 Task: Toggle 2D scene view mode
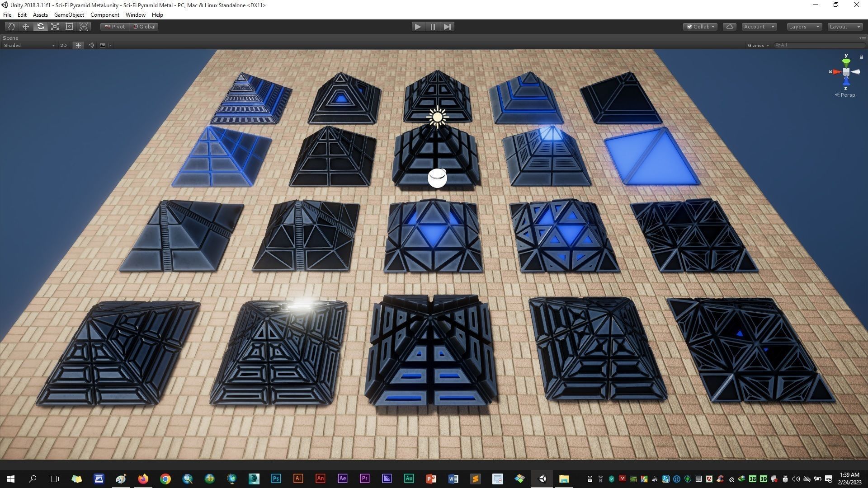pos(63,45)
